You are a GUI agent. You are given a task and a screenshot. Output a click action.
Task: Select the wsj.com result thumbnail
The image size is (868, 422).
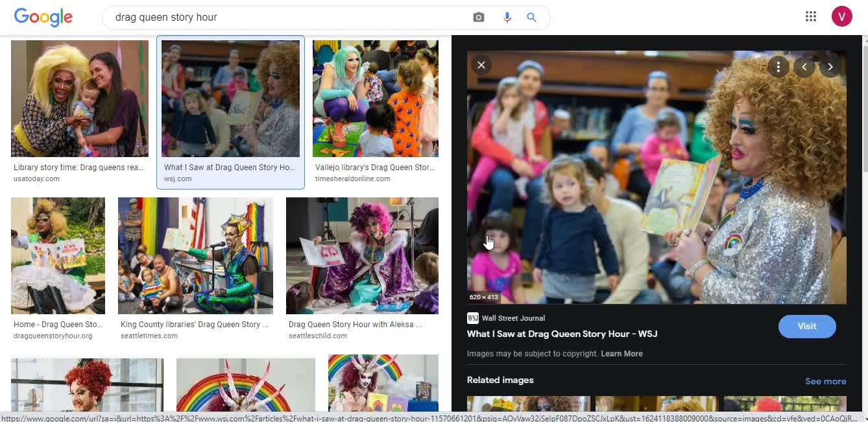(230, 99)
